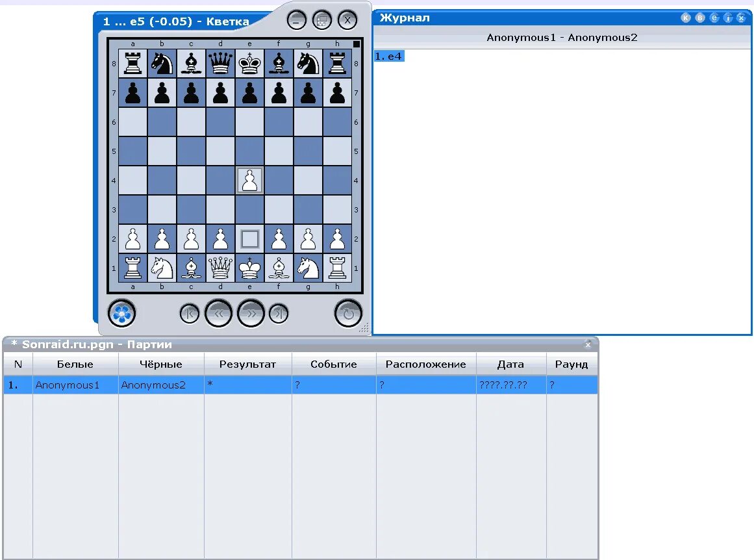
Task: Click the black knight on b8
Action: 162,64
